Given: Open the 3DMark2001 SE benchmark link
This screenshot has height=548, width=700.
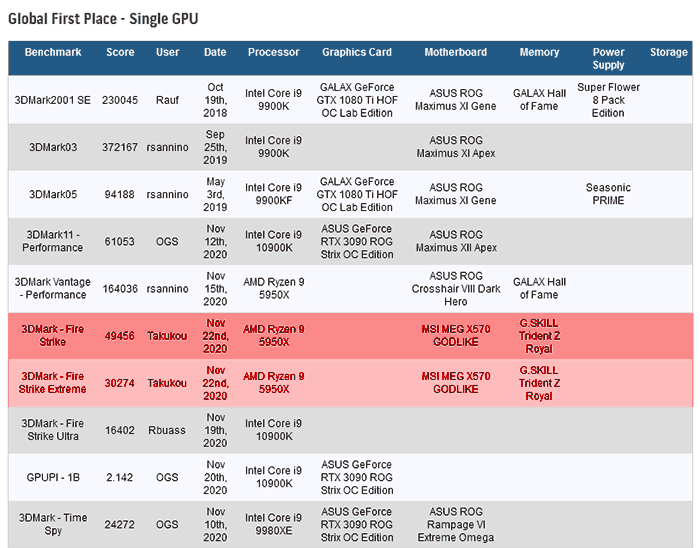Looking at the screenshot, I should pyautogui.click(x=53, y=100).
